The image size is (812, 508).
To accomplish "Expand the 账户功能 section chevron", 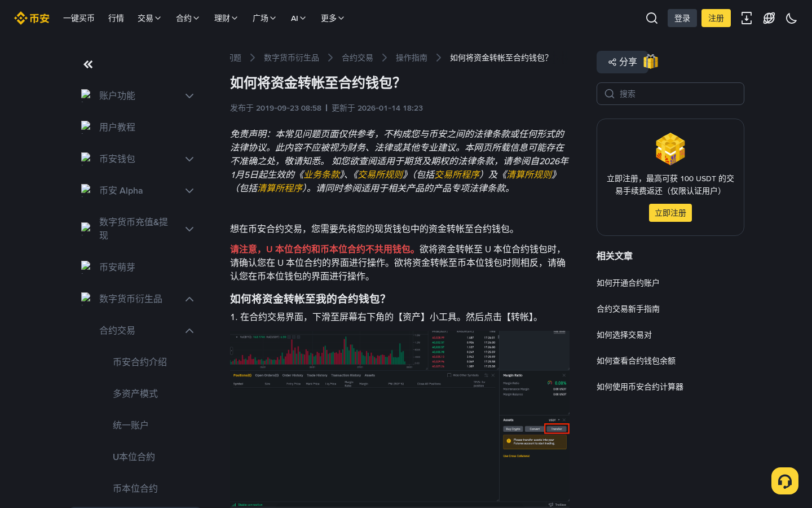I will [x=189, y=96].
